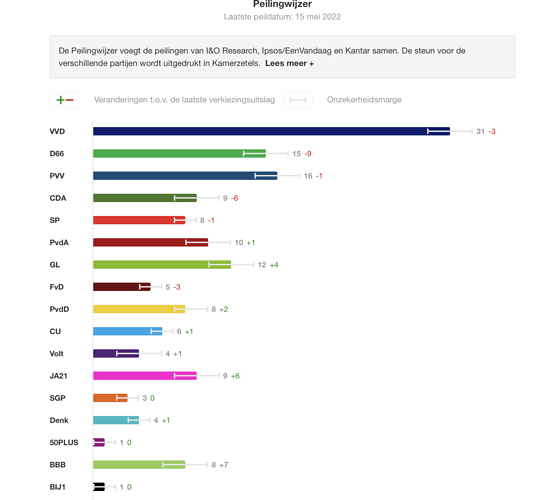Toggle the plus-minus changes icon
This screenshot has height=500, width=555.
pos(65,100)
